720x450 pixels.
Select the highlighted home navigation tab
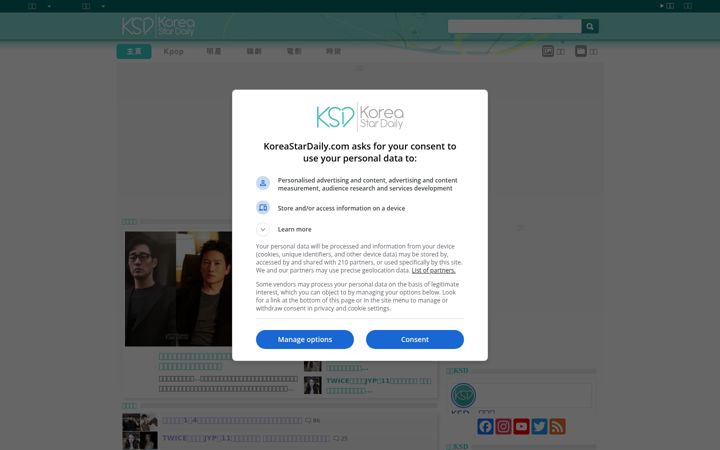[x=134, y=51]
